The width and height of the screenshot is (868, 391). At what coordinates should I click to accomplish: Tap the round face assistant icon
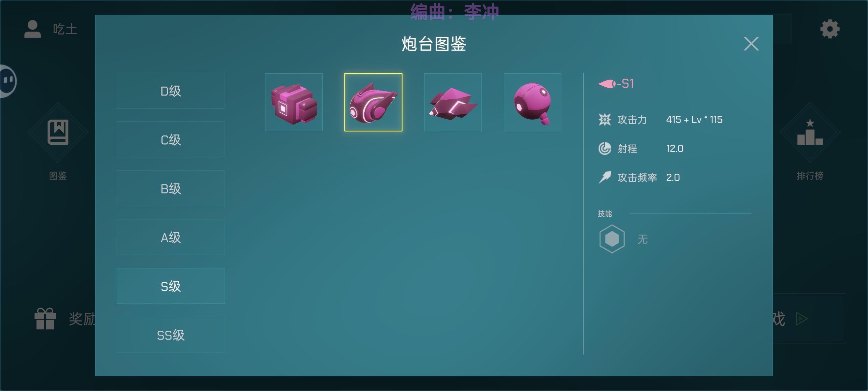(x=7, y=81)
